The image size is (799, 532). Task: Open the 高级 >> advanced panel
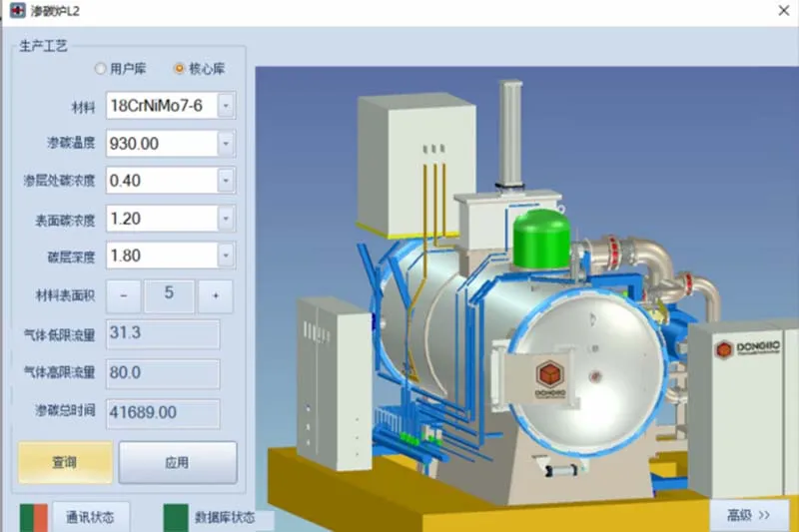tap(748, 515)
